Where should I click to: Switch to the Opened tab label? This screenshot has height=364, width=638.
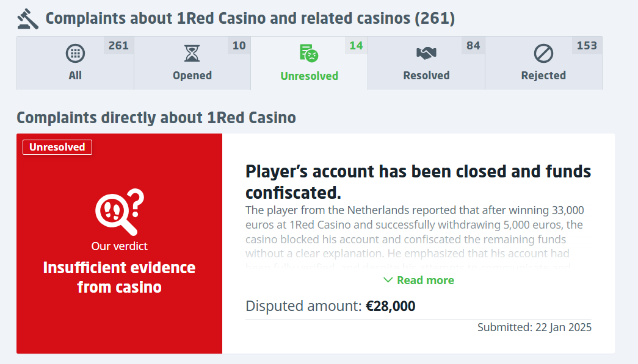(x=192, y=76)
